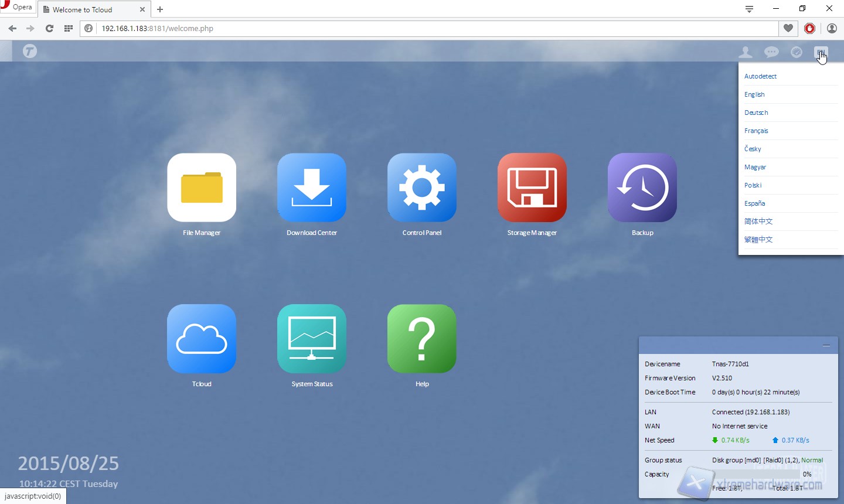844x504 pixels.
Task: Switch language to Français
Action: tap(756, 131)
